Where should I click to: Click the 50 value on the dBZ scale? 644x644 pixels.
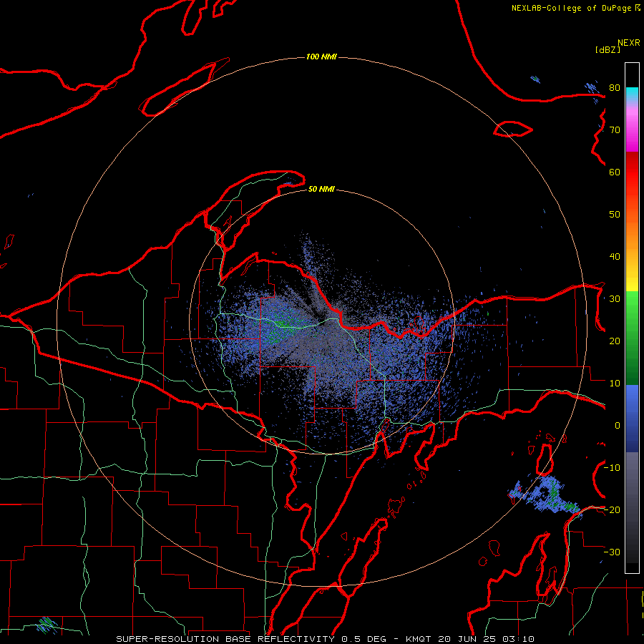615,215
